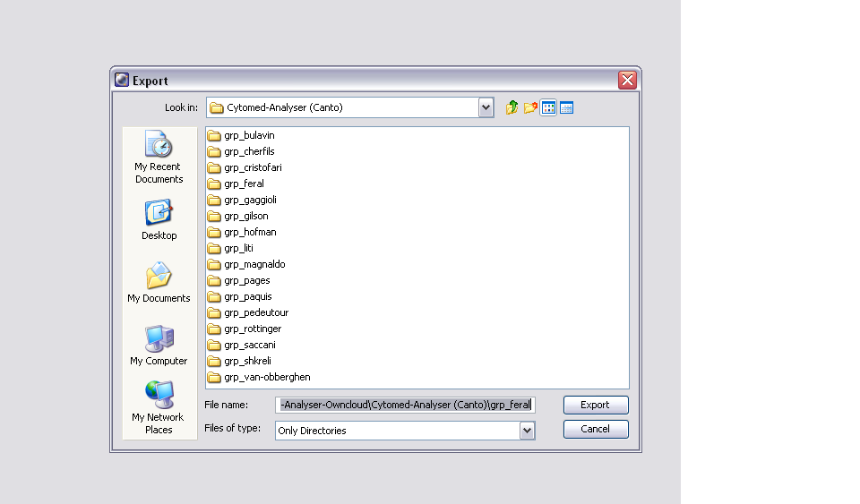Click the Up One Level folder icon
Image resolution: width=860 pixels, height=504 pixels.
coord(512,107)
